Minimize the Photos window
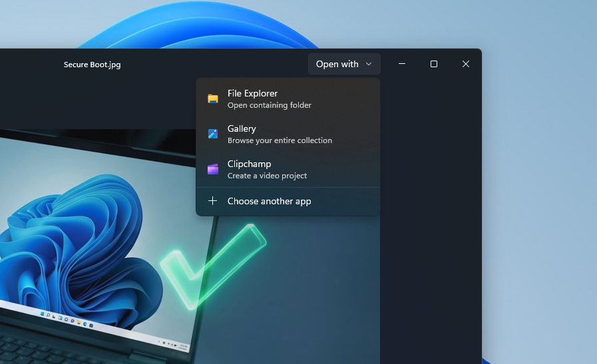This screenshot has width=597, height=364. coord(402,64)
